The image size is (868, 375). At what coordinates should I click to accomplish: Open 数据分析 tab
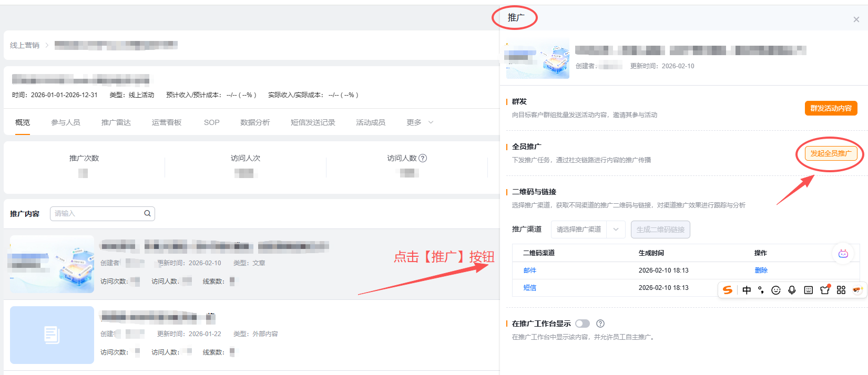tap(255, 122)
